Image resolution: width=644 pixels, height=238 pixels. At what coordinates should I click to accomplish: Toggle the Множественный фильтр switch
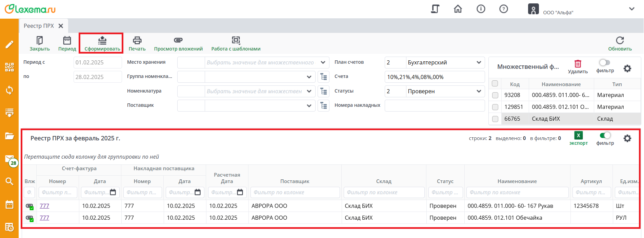click(x=605, y=63)
